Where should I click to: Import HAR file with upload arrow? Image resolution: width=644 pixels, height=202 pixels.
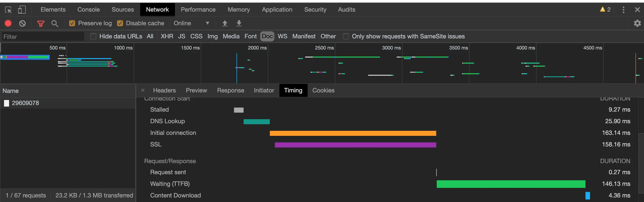pyautogui.click(x=225, y=23)
